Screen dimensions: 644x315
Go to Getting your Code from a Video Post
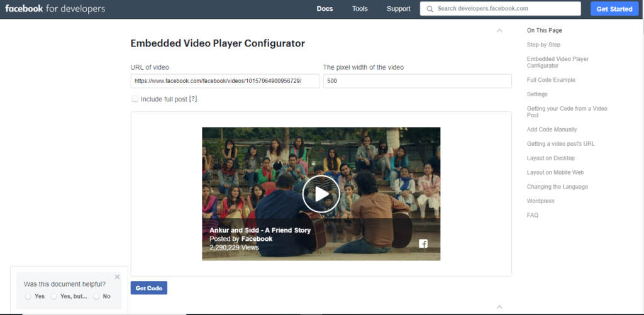(567, 112)
